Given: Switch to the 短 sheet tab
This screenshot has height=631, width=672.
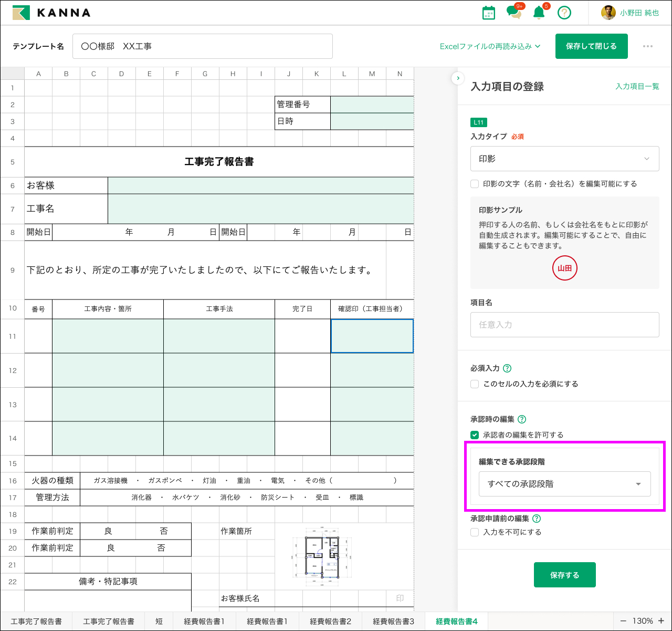Looking at the screenshot, I should (159, 621).
